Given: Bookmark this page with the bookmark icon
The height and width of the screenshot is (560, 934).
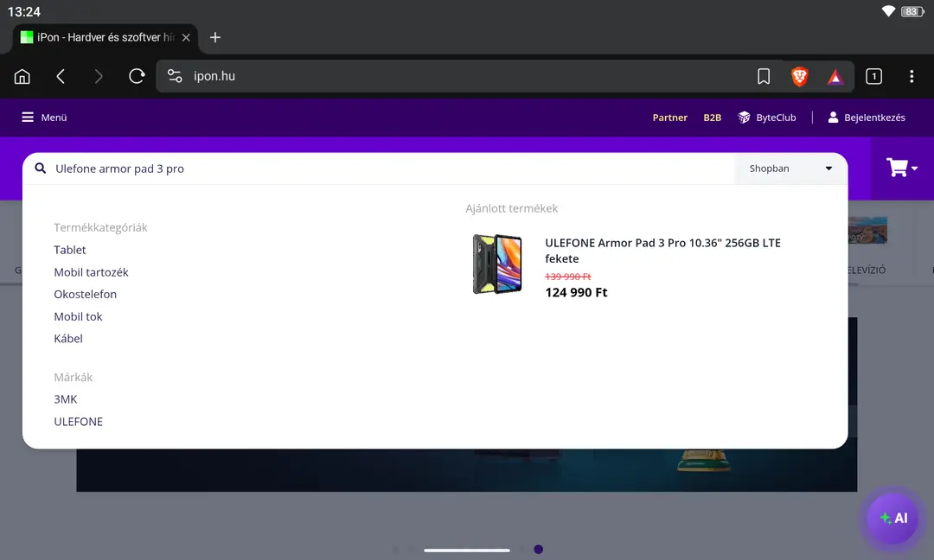Looking at the screenshot, I should (763, 76).
